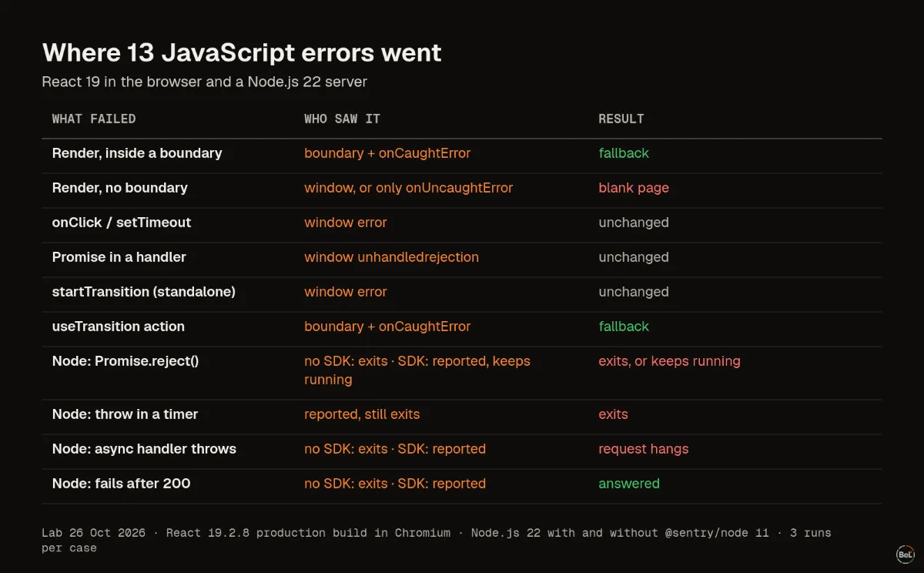Image resolution: width=924 pixels, height=573 pixels.
Task: Select the "Render, no boundary" cell
Action: (120, 188)
